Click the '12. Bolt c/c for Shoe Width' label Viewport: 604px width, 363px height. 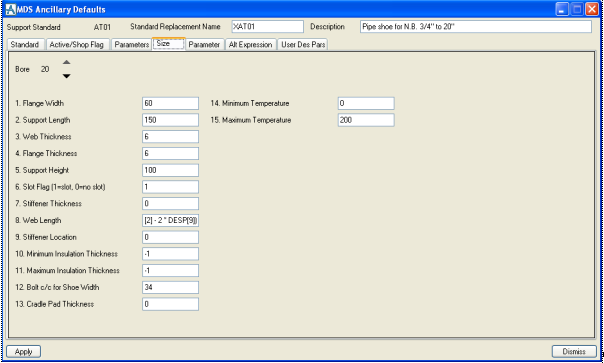57,287
